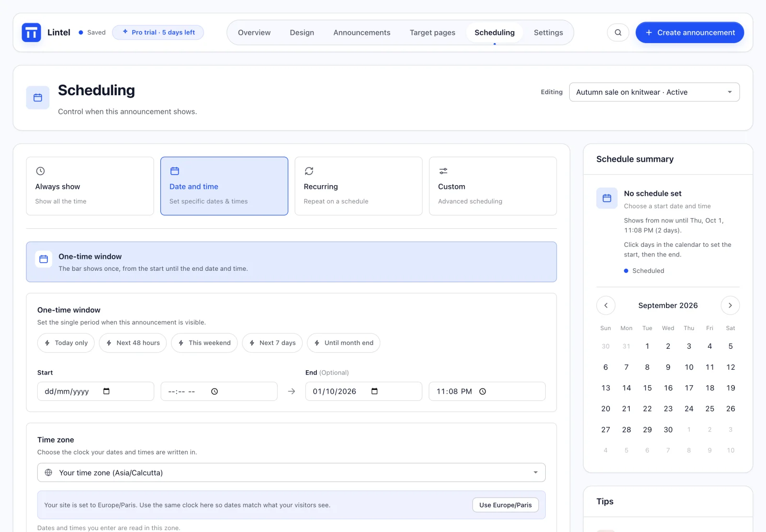The height and width of the screenshot is (532, 766).
Task: Open the Announcements tab
Action: coord(362,33)
